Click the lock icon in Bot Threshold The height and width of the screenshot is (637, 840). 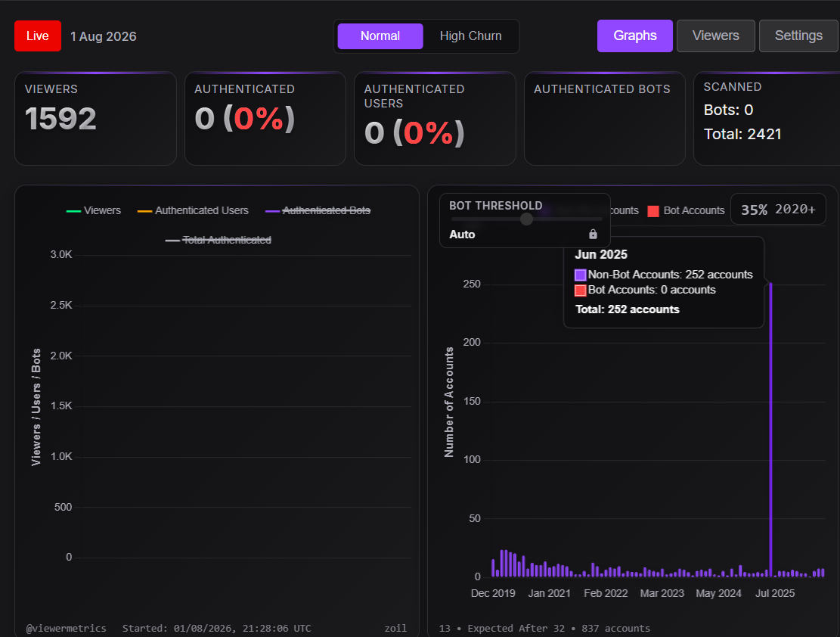point(593,234)
